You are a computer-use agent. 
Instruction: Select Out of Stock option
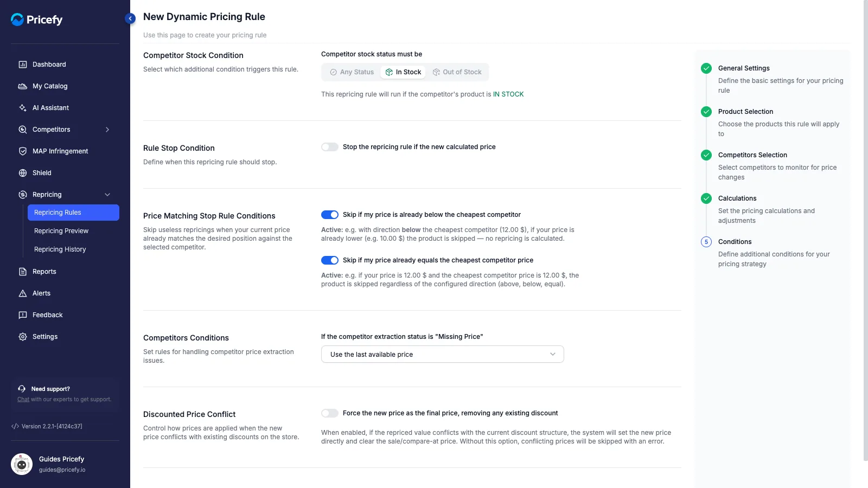click(x=457, y=72)
